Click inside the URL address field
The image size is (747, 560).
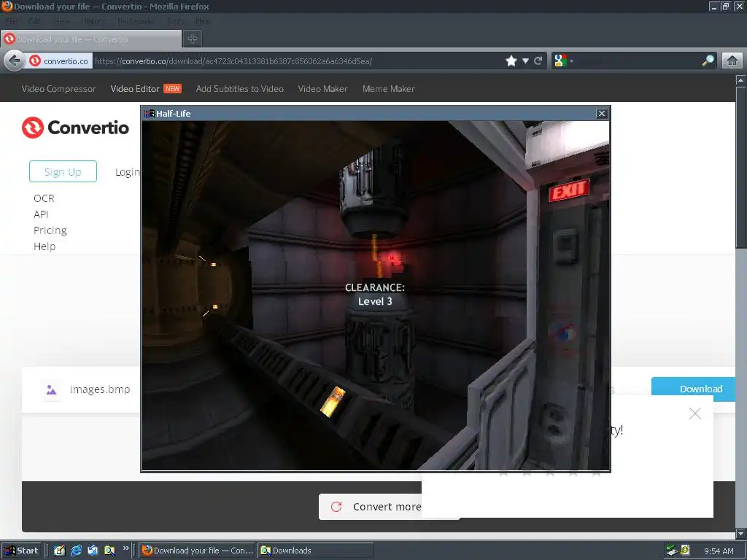[x=298, y=61]
